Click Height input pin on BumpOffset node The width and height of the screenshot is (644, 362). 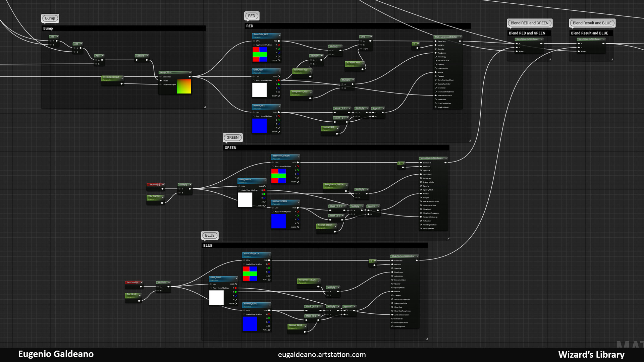(x=161, y=80)
